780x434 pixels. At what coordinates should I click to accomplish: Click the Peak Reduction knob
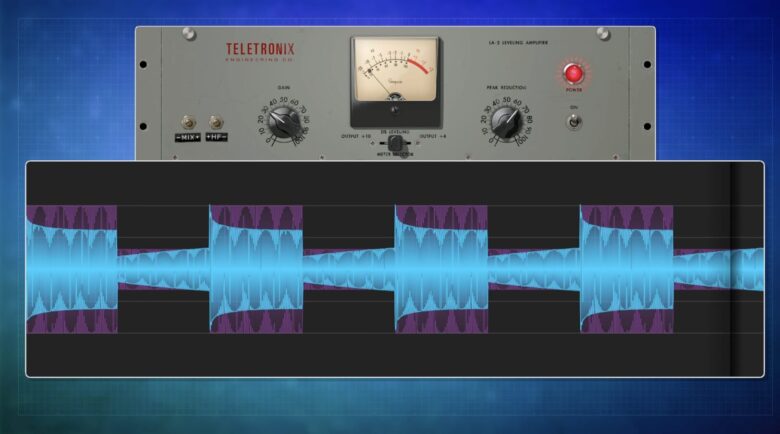point(508,123)
